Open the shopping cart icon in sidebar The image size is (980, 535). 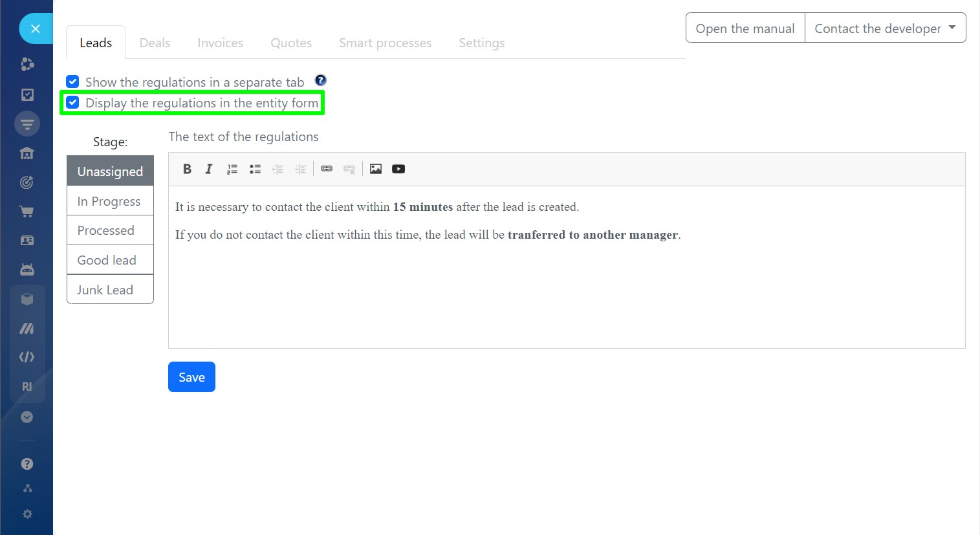[27, 212]
